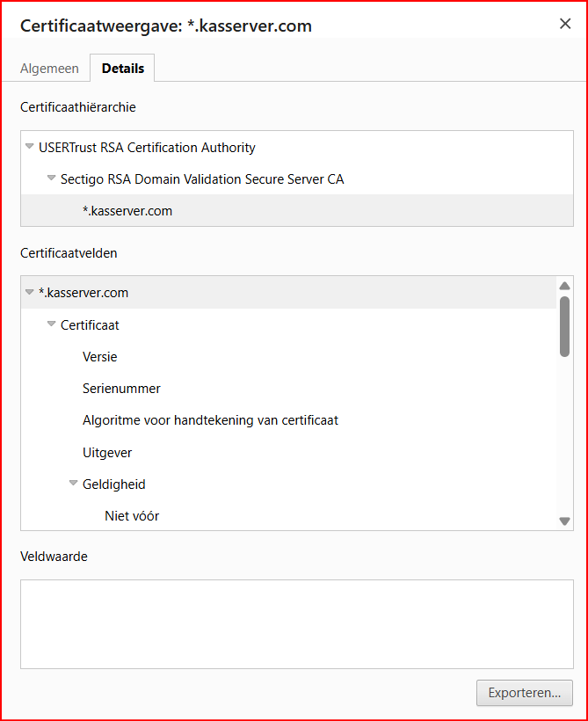Collapse the Geldigheid section

73,484
